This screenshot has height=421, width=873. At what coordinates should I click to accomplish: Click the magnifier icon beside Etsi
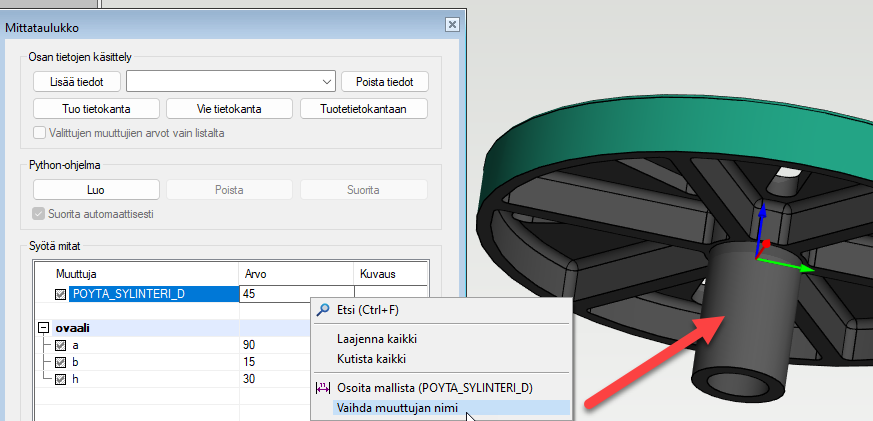tap(322, 310)
